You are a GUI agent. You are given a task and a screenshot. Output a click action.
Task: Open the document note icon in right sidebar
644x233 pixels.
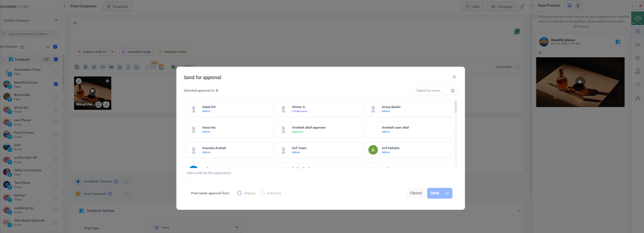click(638, 58)
